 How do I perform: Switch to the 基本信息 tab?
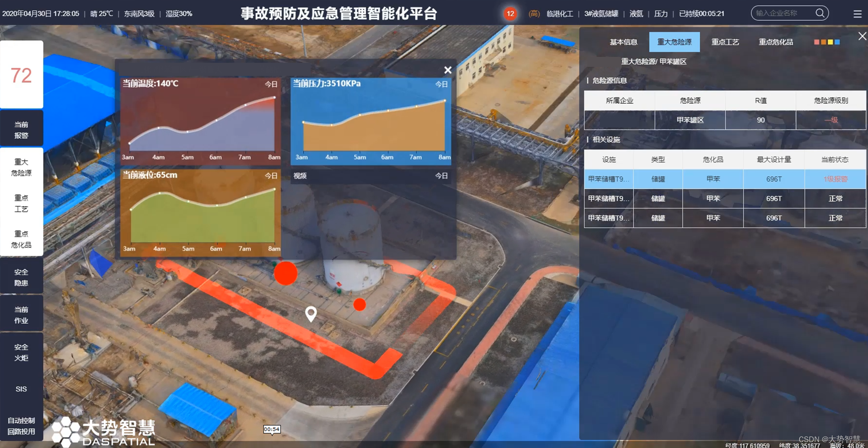coord(623,42)
